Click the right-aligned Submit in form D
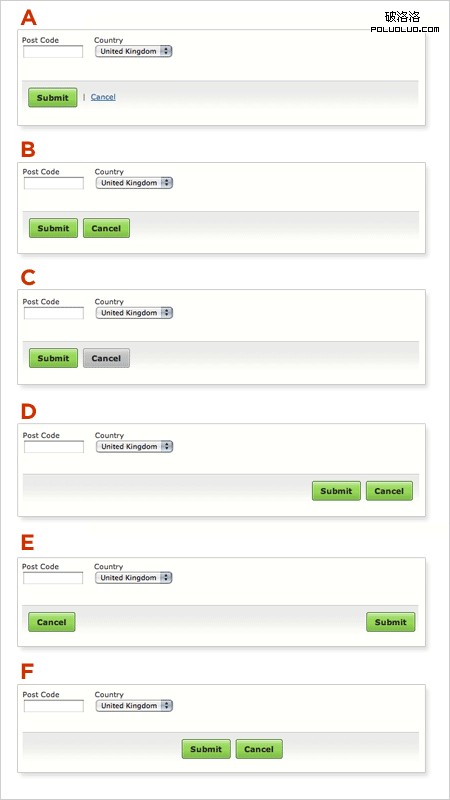 pos(336,491)
